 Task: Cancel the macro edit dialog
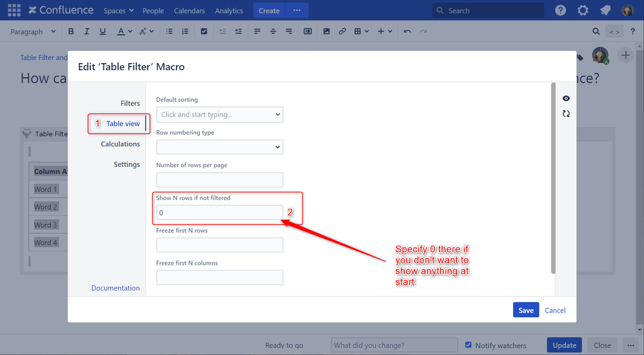point(555,311)
